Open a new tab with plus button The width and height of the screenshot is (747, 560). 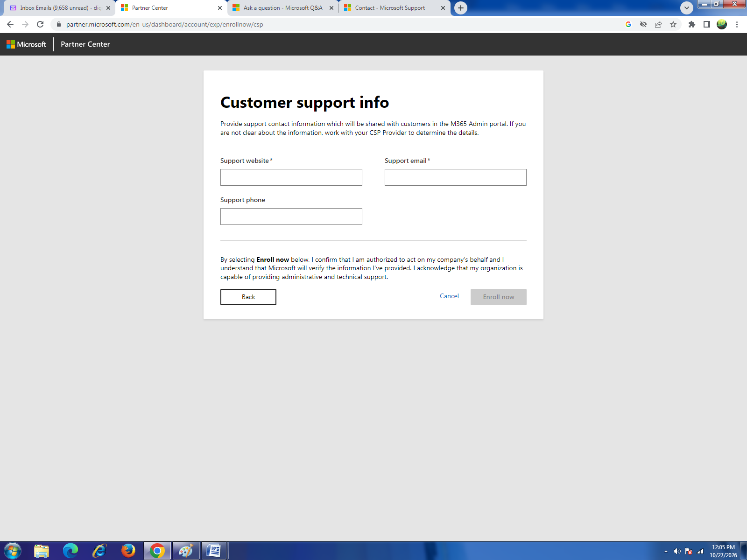coord(461,8)
